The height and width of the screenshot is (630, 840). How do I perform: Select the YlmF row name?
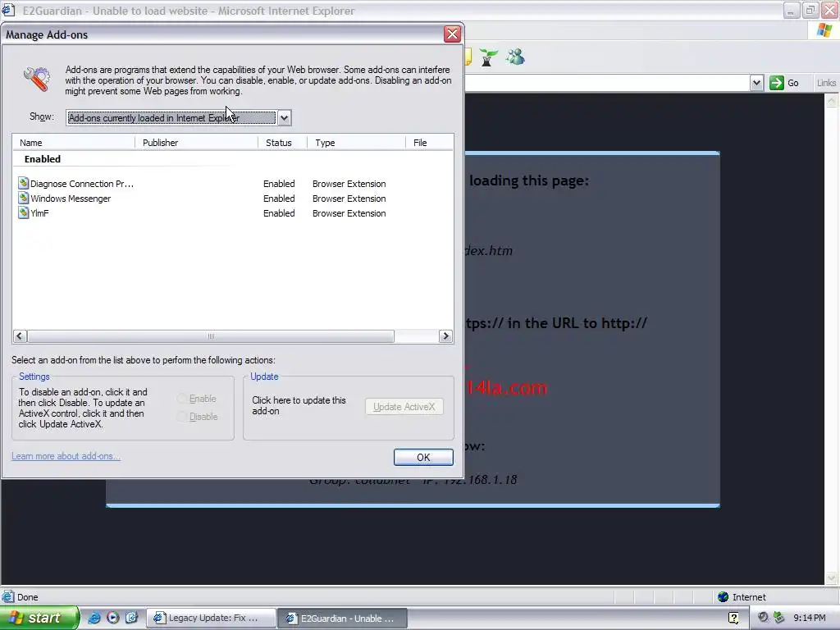coord(39,213)
